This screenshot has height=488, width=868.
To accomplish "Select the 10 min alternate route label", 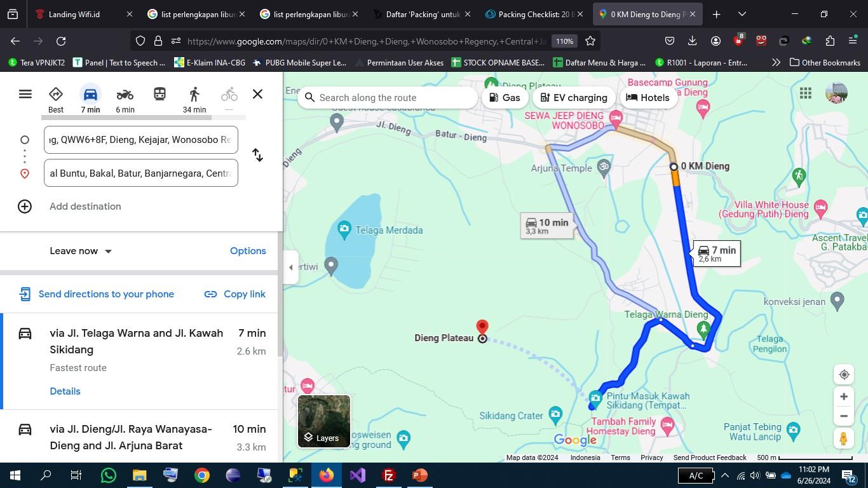I will [x=546, y=226].
